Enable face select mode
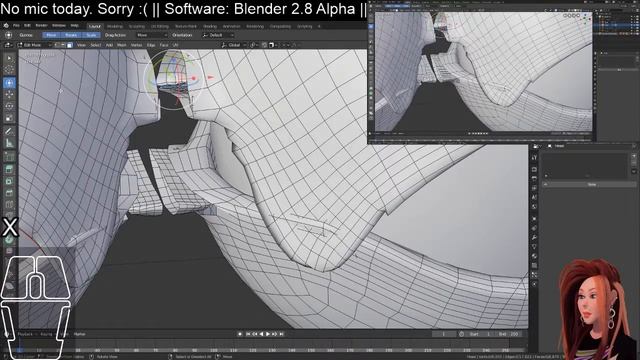Image resolution: width=640 pixels, height=360 pixels. coord(70,45)
